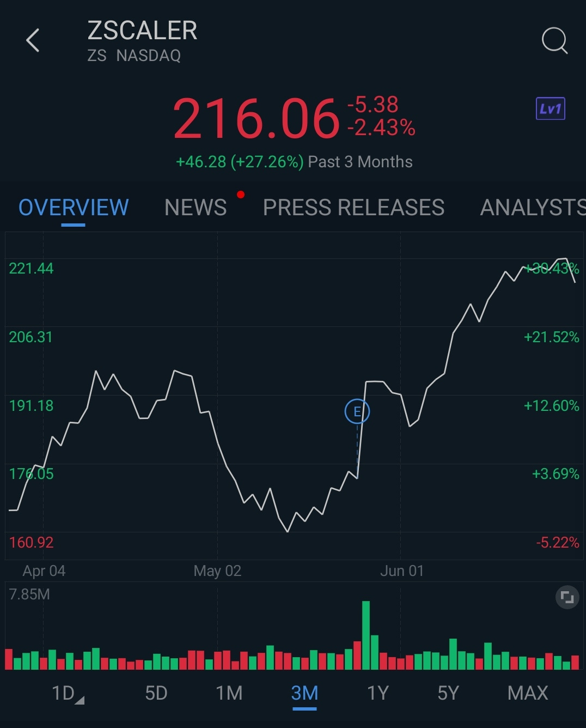Viewport: 586px width, 728px height.
Task: Tap the -5.22% axis label
Action: (558, 543)
